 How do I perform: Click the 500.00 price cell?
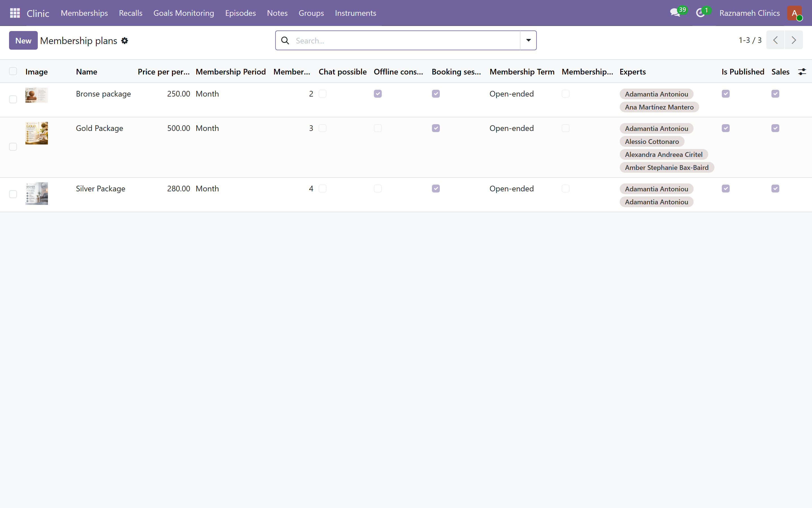coord(178,128)
